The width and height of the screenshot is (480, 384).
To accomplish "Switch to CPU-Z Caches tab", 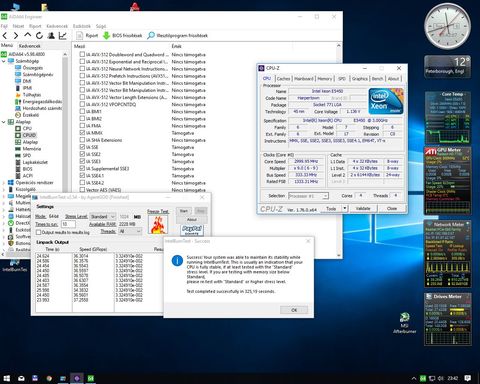I will tap(283, 79).
